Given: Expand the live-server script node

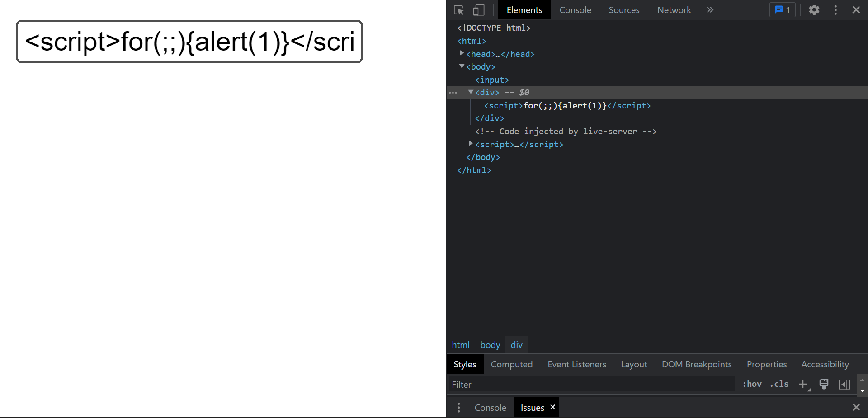Looking at the screenshot, I should click(x=471, y=144).
